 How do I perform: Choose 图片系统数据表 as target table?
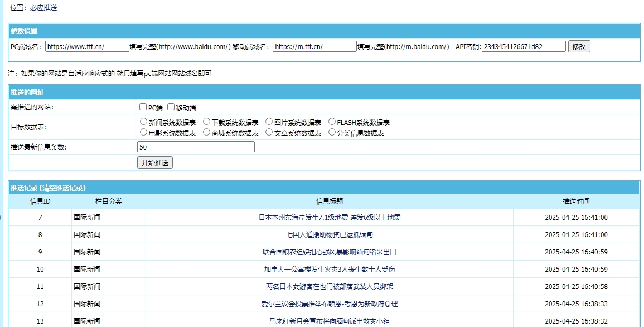coord(269,122)
